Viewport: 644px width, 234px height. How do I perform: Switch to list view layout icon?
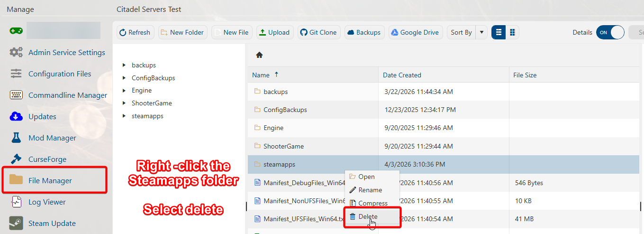tap(499, 32)
